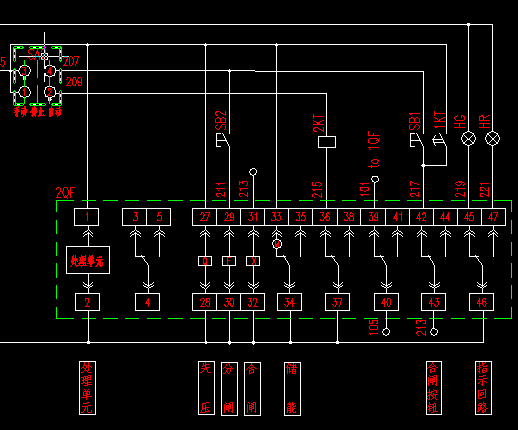
Task: Click the motor M symbol under terminal 33
Action: 277,244
